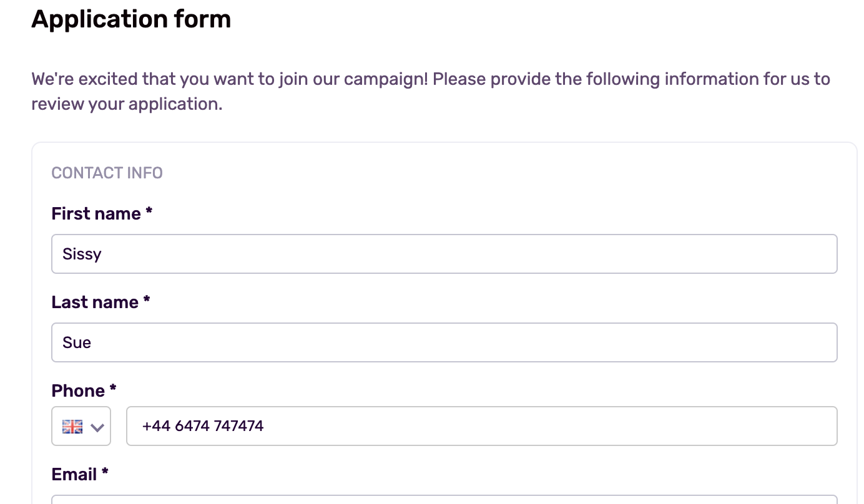This screenshot has height=504, width=864.
Task: Click the "First name" field label
Action: pyautogui.click(x=96, y=213)
